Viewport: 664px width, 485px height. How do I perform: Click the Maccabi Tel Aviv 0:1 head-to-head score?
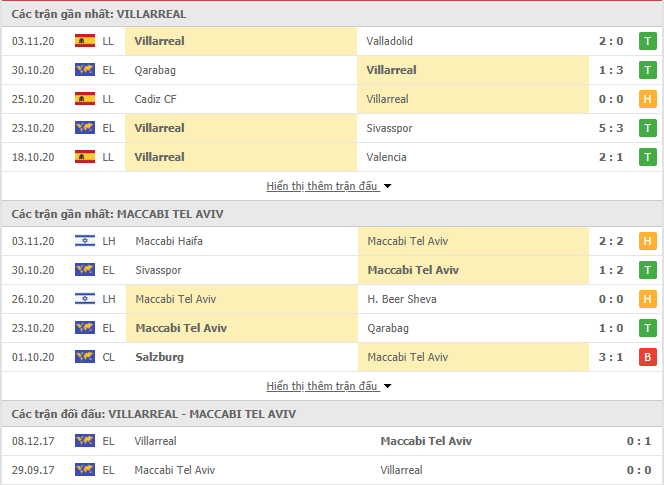[639, 441]
